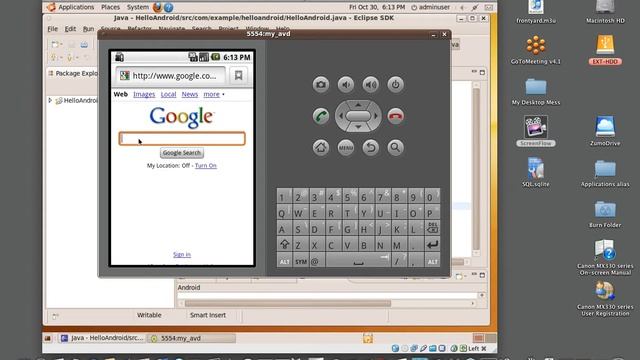Image resolution: width=640 pixels, height=360 pixels.
Task: Click Turn On location link
Action: coord(206,165)
